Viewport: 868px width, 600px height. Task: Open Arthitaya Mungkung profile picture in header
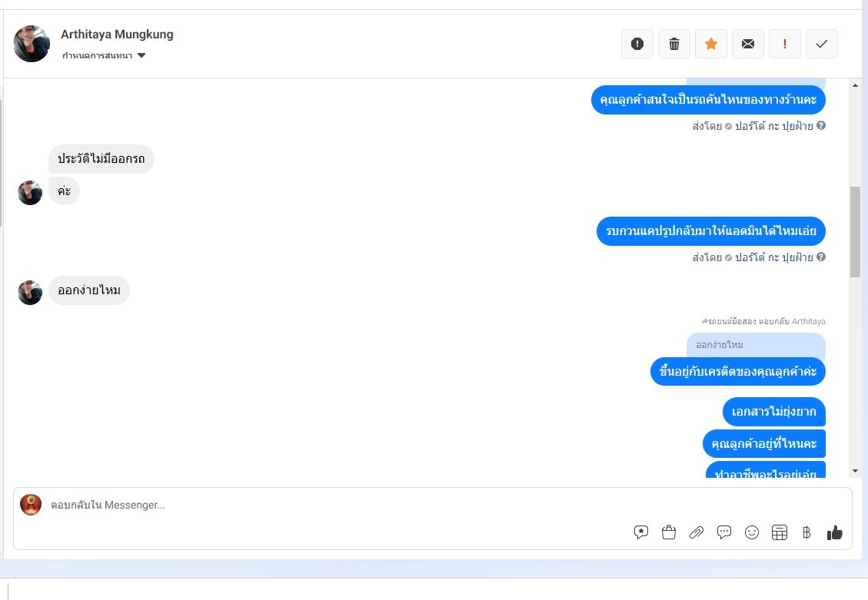[x=32, y=44]
